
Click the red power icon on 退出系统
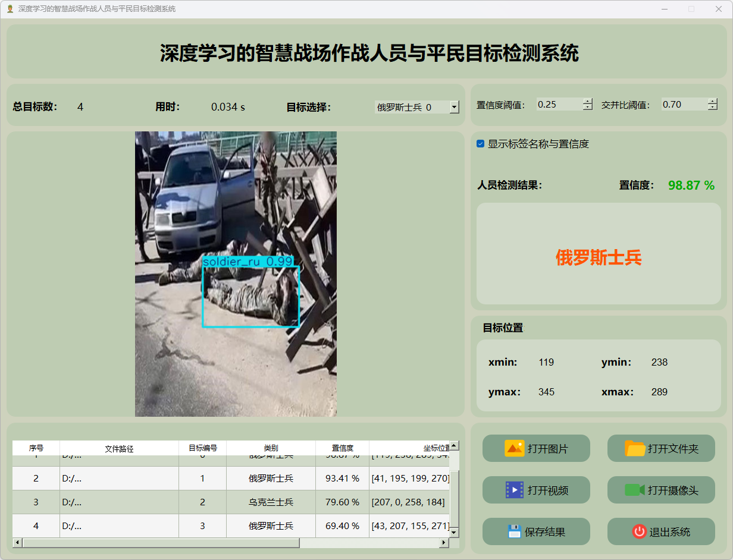pos(639,531)
